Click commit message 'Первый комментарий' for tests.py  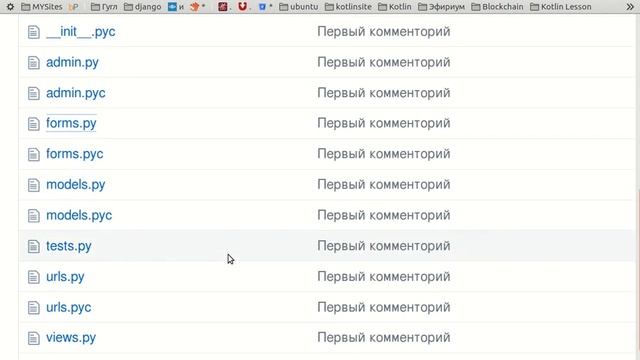click(x=384, y=246)
